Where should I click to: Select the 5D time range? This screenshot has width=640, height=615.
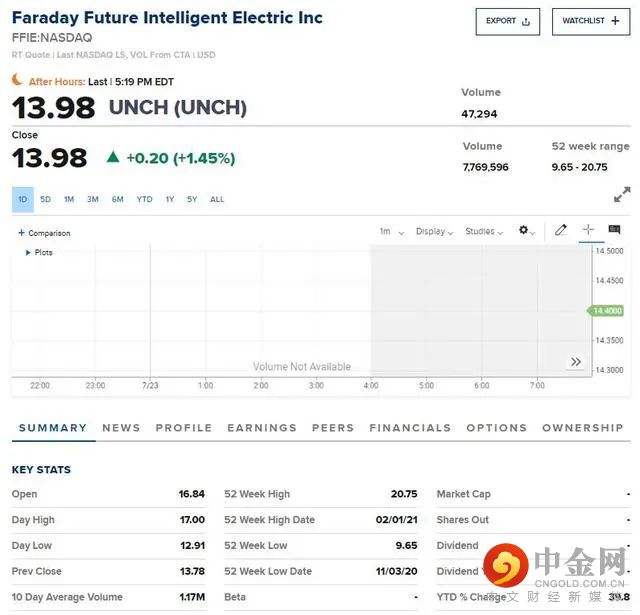[x=45, y=200]
